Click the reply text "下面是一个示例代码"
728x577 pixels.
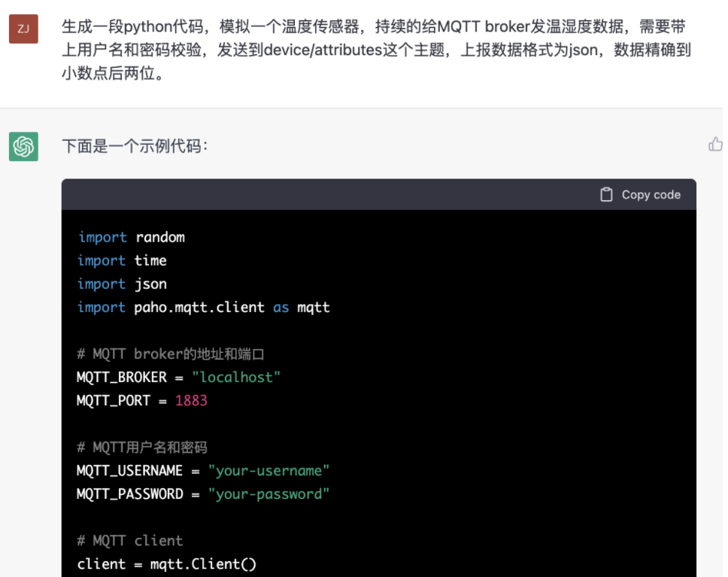(x=135, y=146)
